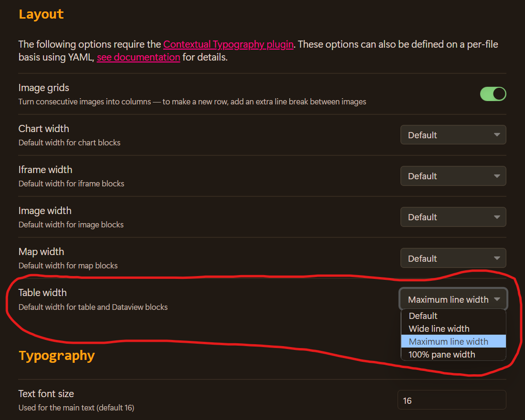Click the Iframe width chevron icon

point(496,175)
